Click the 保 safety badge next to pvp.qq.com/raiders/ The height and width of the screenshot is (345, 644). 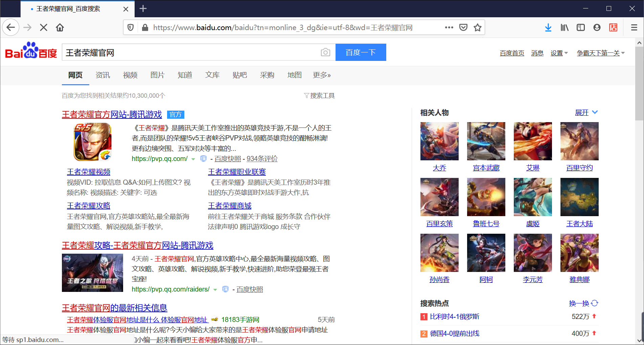coord(225,289)
